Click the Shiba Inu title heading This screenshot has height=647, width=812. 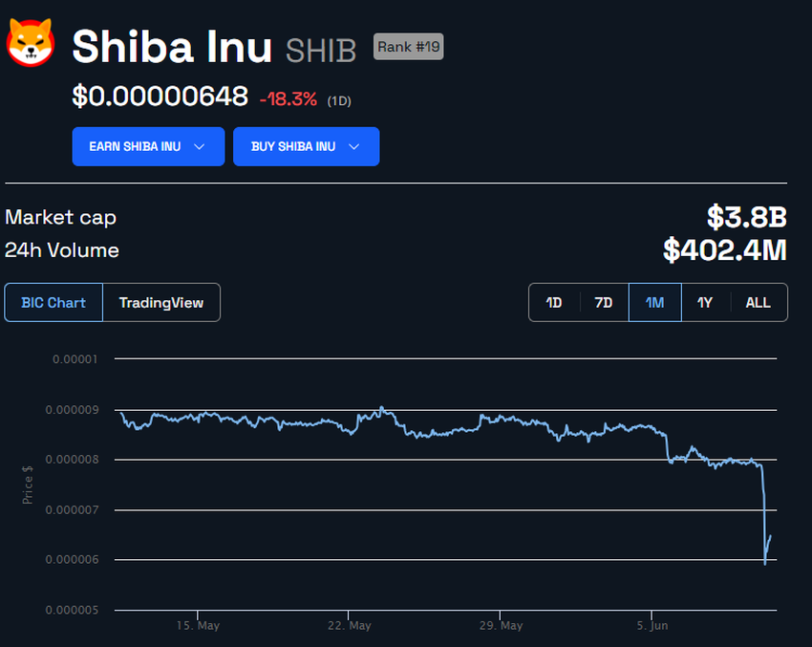172,46
